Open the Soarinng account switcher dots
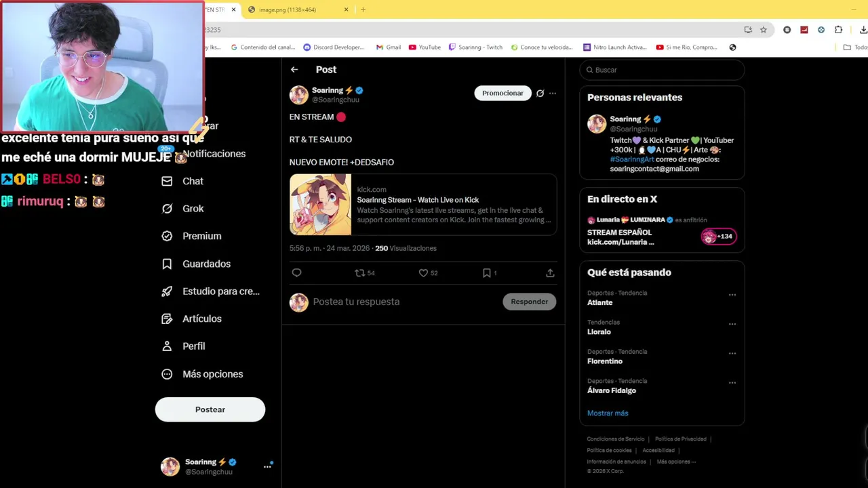This screenshot has height=488, width=868. [268, 466]
